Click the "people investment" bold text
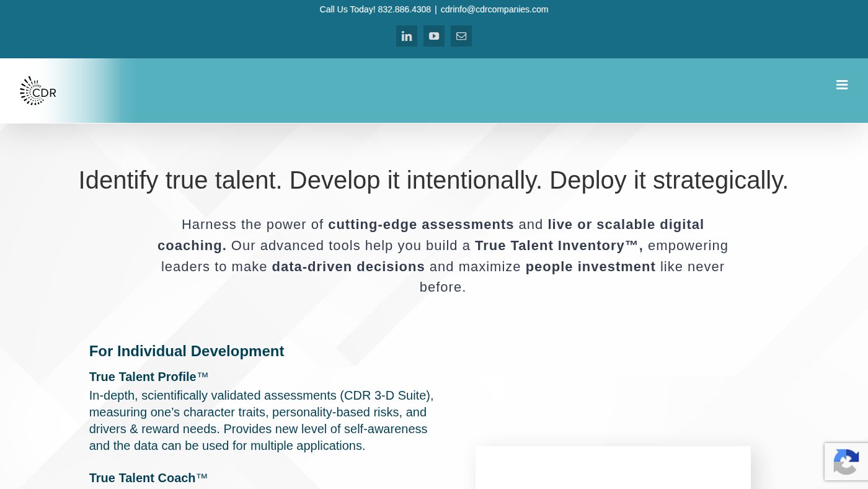The image size is (868, 489). (590, 267)
